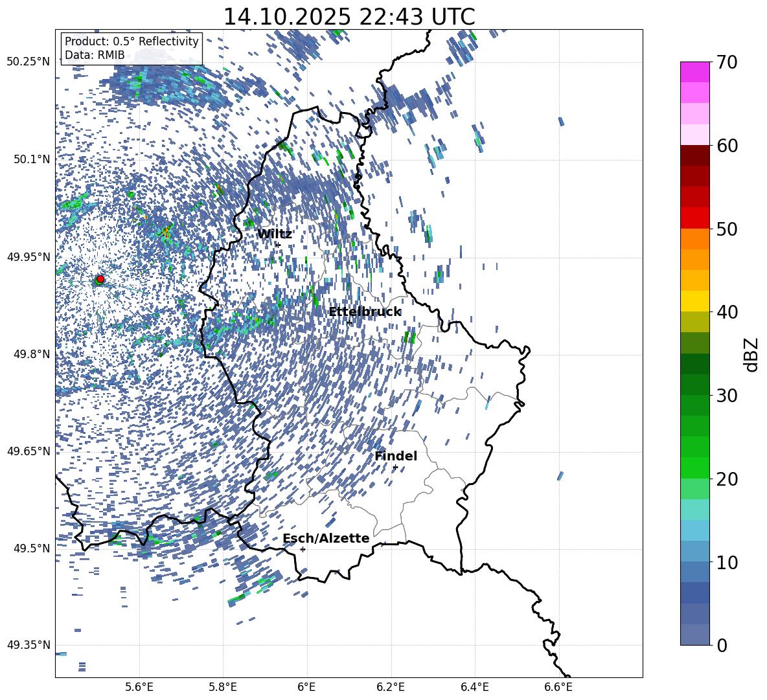Click the dBZ colorbar axis label

point(751,354)
